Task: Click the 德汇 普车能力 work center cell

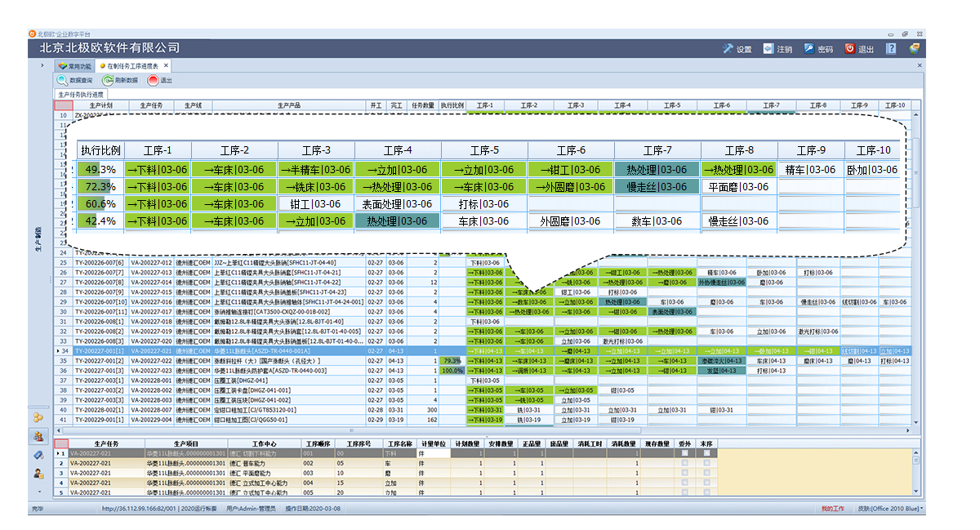Action: [x=265, y=463]
